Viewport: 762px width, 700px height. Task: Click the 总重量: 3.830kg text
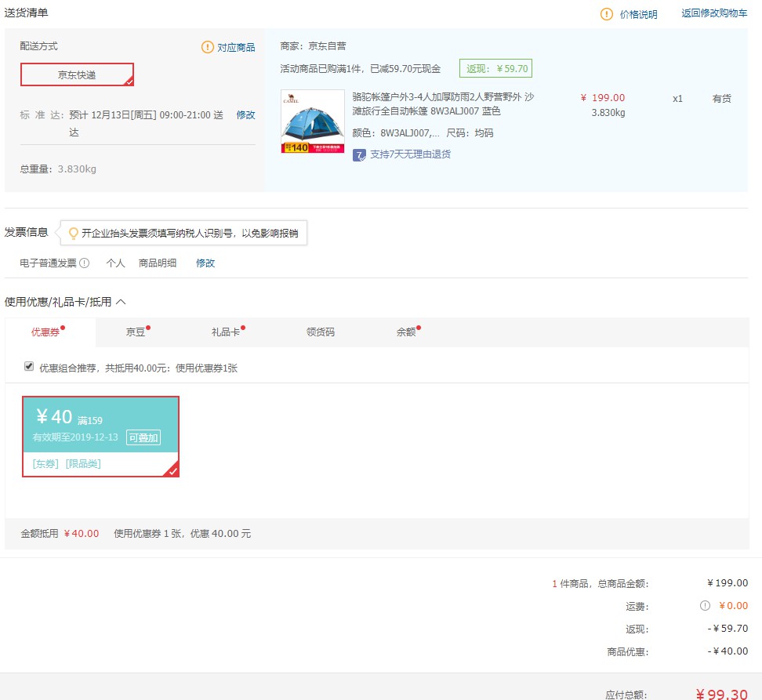(58, 169)
